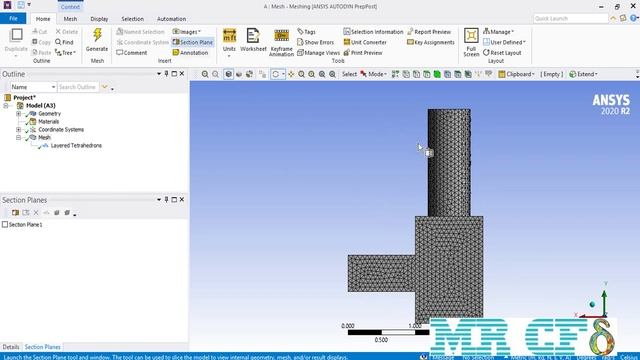This screenshot has width=640, height=360.
Task: Switch to the Mesh ribbon tab
Action: (x=70, y=19)
